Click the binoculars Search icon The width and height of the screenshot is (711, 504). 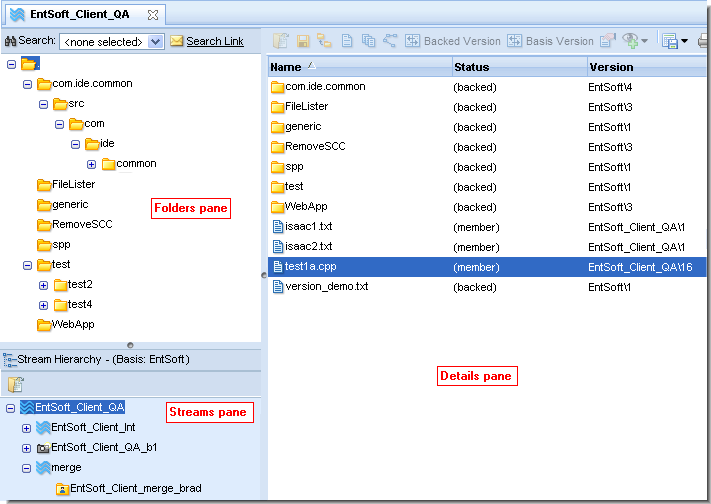tap(11, 41)
